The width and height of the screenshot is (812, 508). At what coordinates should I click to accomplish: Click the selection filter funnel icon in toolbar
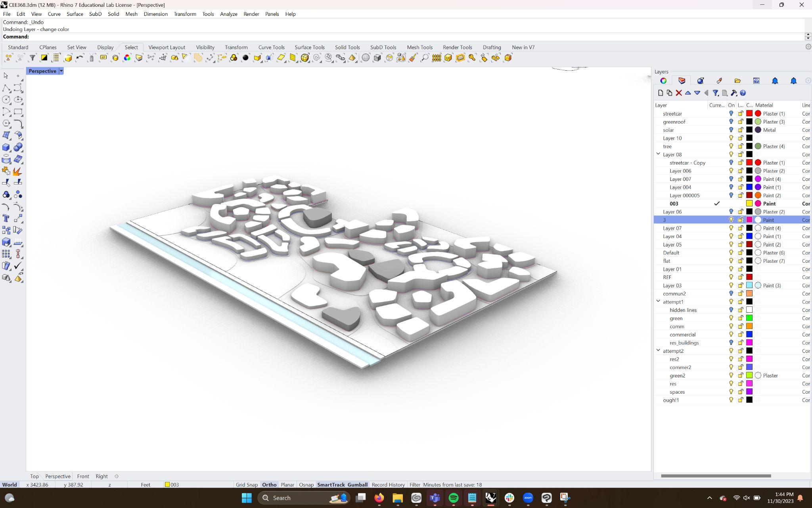pos(33,58)
